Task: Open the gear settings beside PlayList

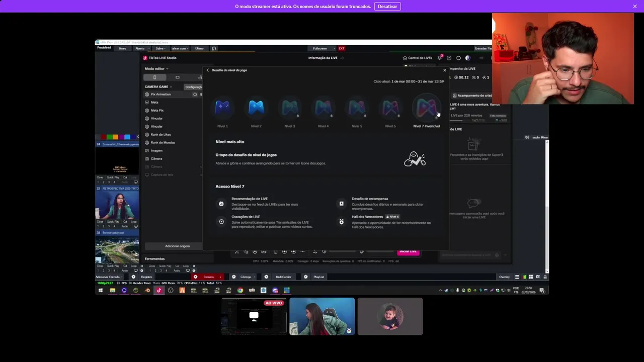Action: click(x=305, y=277)
